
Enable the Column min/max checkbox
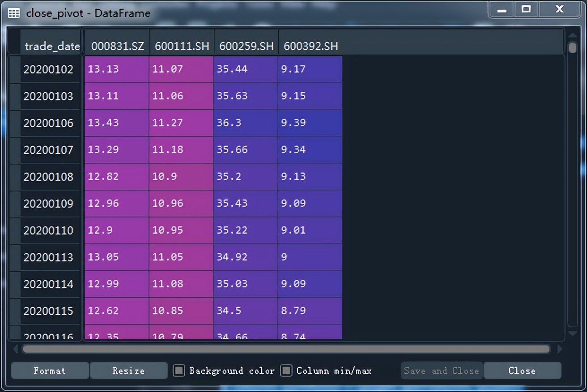click(286, 371)
